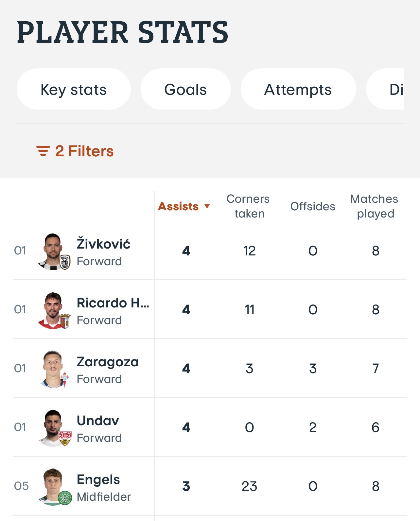420x521 pixels.
Task: Open Undav's player photo
Action: tap(53, 428)
